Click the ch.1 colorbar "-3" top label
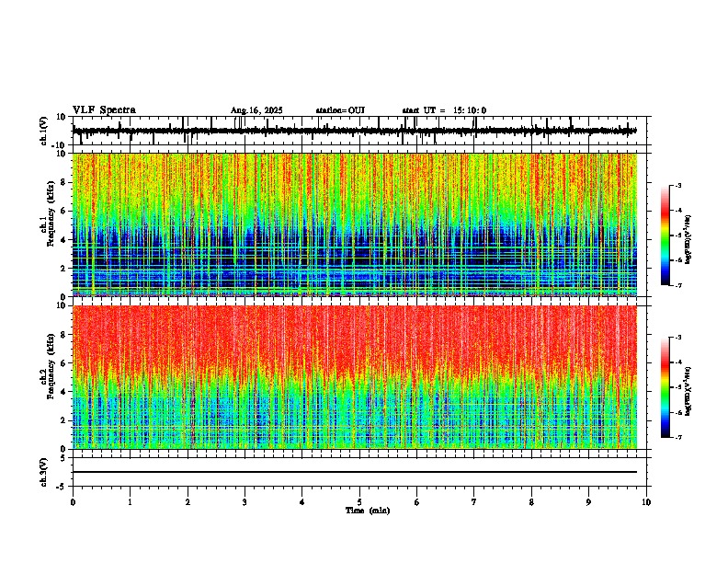728x563 pixels. coord(678,186)
